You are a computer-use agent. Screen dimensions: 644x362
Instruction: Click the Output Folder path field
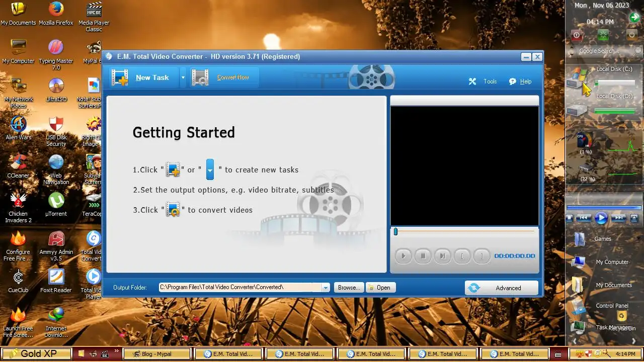point(240,288)
